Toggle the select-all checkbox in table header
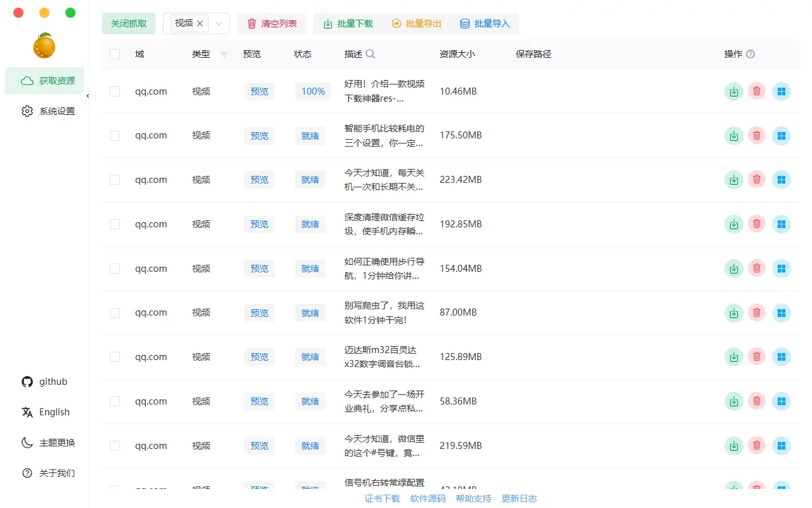 click(x=115, y=54)
